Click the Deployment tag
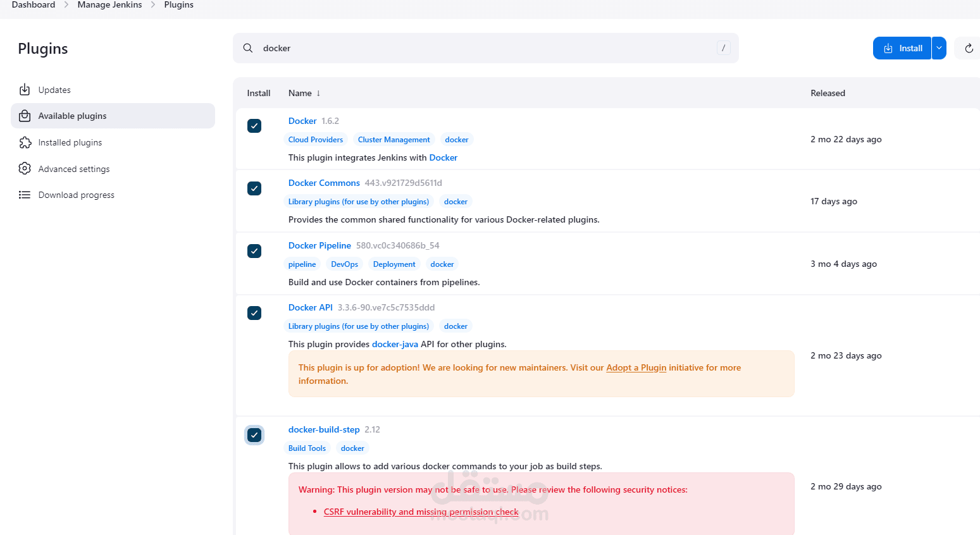The height and width of the screenshot is (535, 980). 394,264
